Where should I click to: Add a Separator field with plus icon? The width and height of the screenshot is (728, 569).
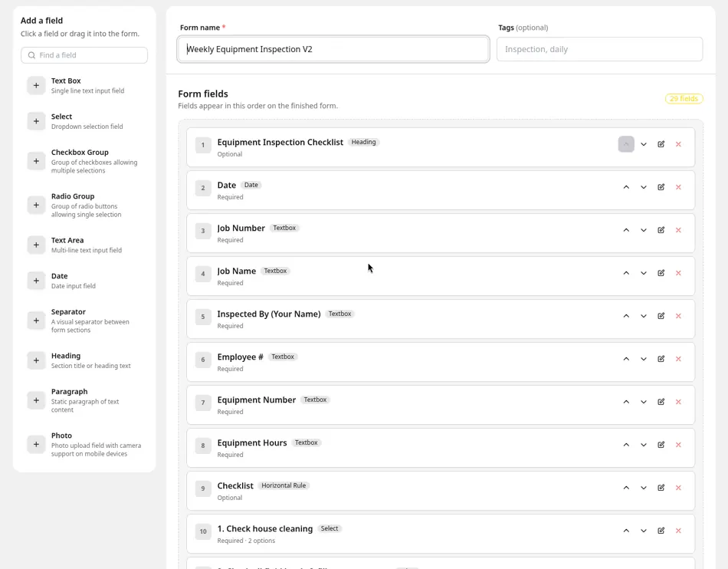point(36,321)
